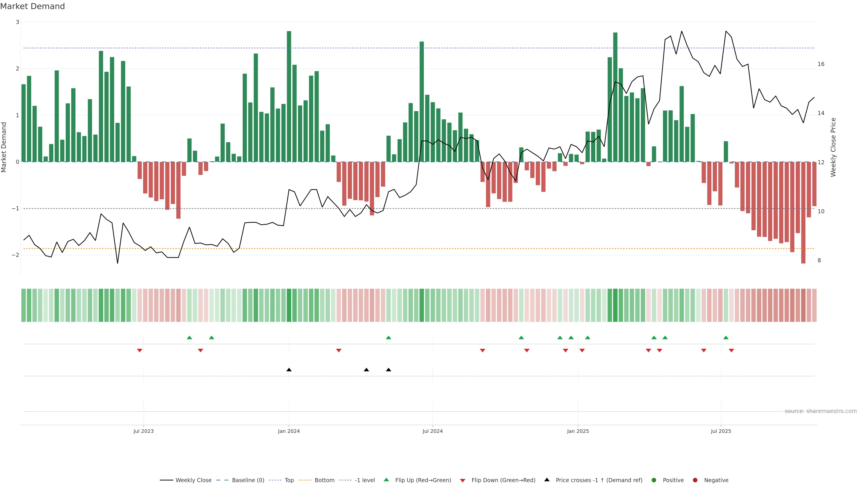Click Price crosses -1 black triangle legend

click(x=547, y=480)
